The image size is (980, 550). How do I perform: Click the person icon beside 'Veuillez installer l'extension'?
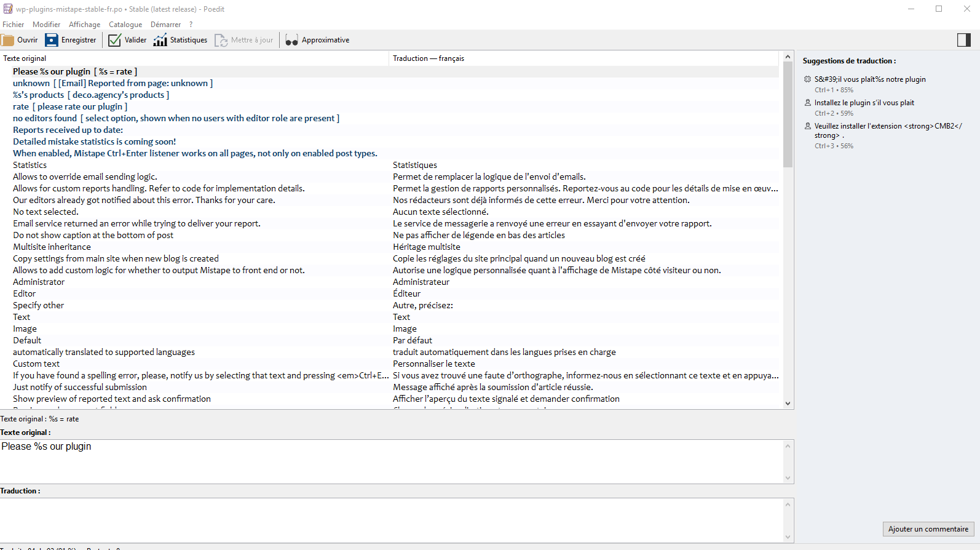coord(807,126)
